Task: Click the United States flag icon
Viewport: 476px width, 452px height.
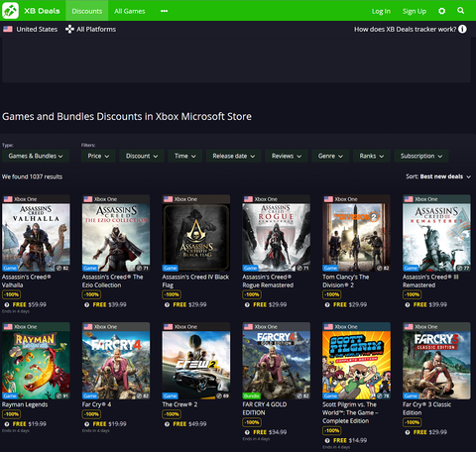Action: click(x=8, y=29)
